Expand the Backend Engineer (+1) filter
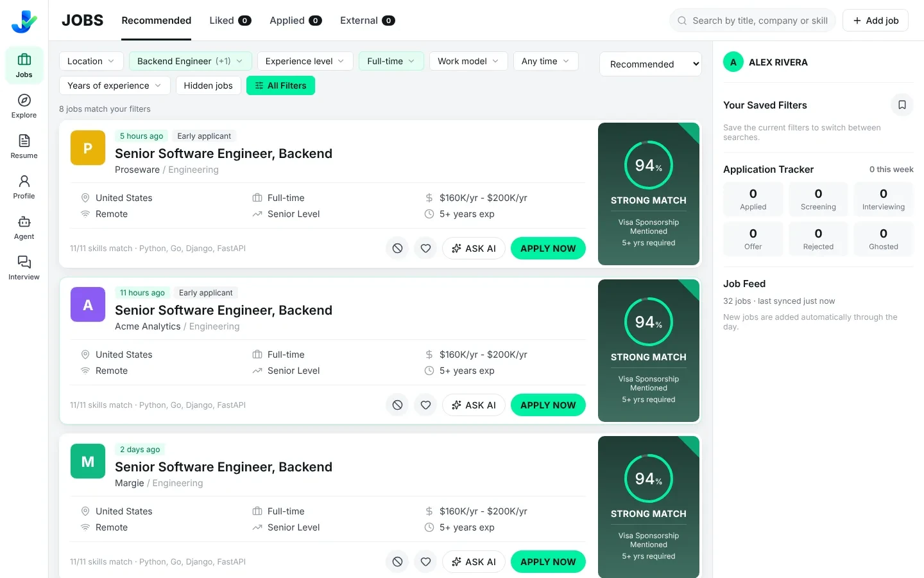 point(191,61)
